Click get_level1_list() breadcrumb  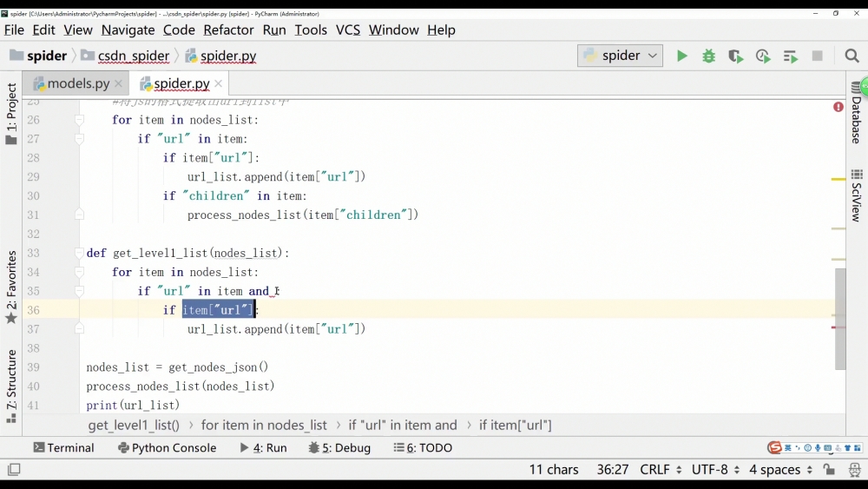click(134, 426)
